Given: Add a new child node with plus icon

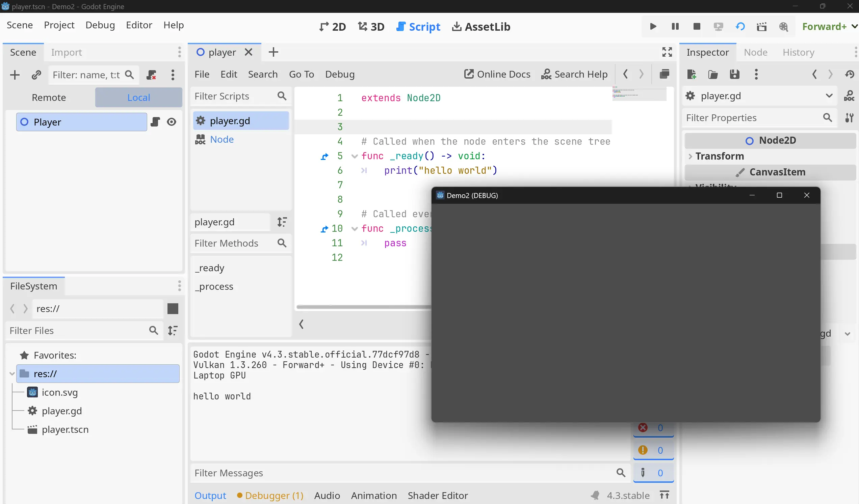Looking at the screenshot, I should (x=15, y=75).
